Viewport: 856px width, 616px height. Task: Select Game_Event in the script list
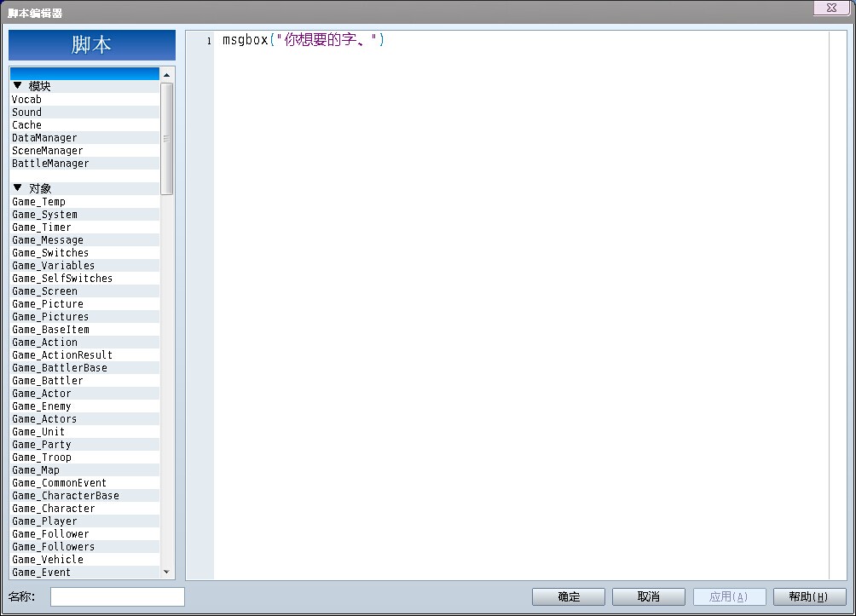[84, 573]
